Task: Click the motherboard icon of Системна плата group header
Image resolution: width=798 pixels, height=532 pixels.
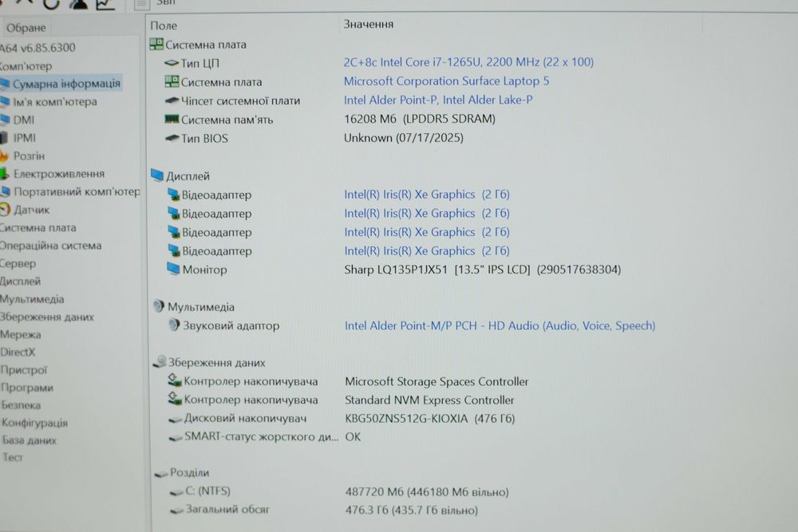Action: coord(156,44)
